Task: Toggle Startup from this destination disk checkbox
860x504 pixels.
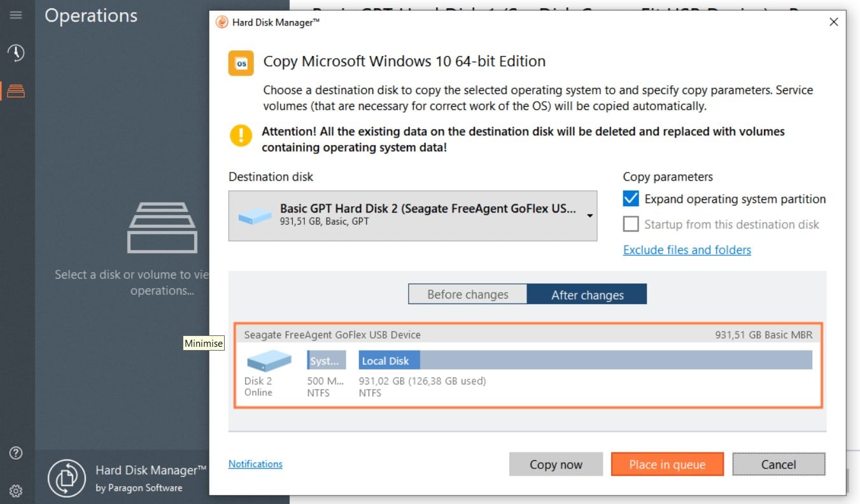Action: [x=631, y=224]
